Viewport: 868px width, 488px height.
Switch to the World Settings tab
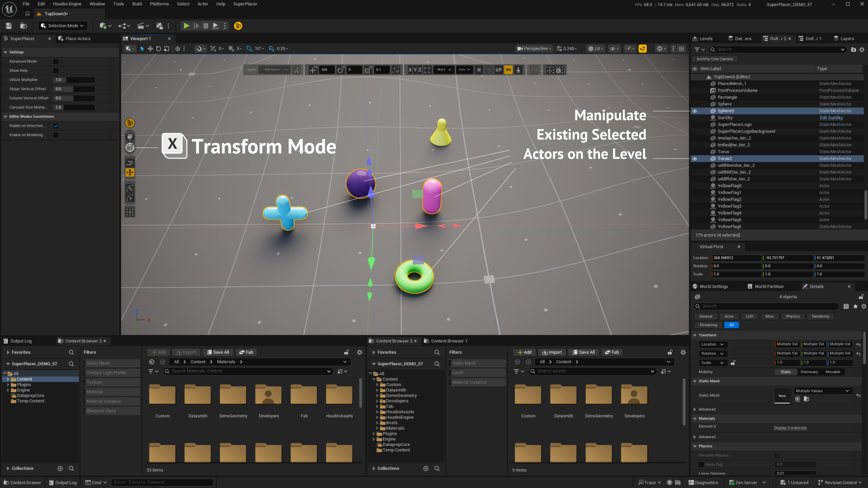711,286
